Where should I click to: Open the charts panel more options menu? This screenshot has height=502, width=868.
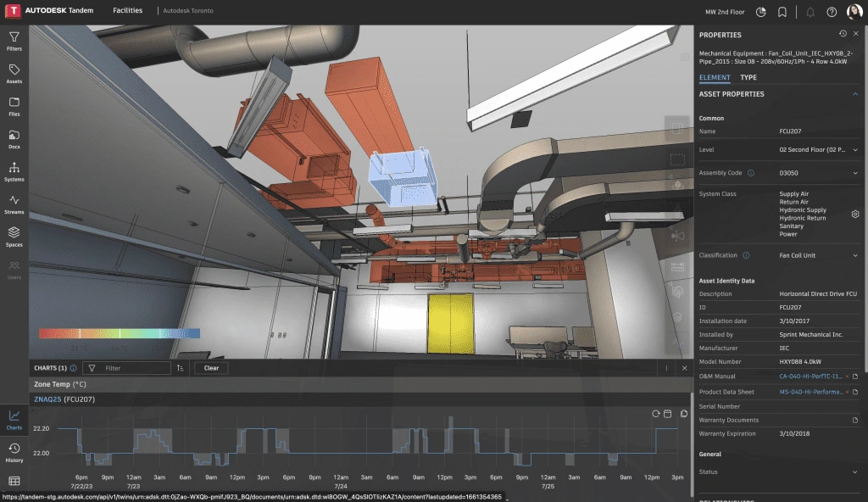(x=666, y=368)
